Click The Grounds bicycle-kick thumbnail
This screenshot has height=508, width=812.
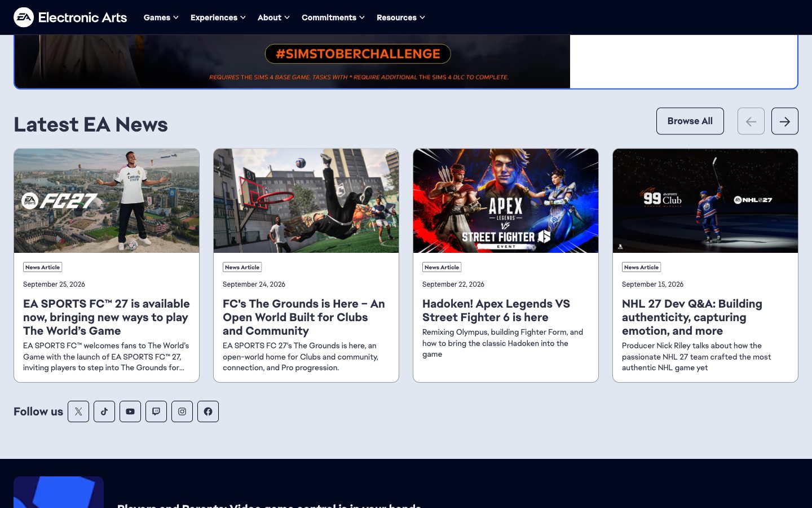[x=306, y=201]
